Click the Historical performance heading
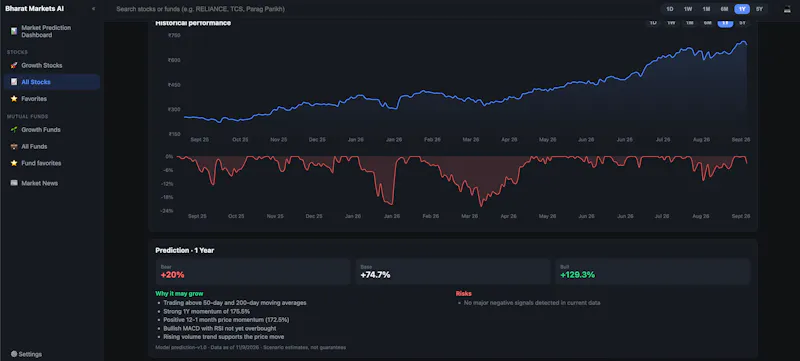 pos(193,23)
